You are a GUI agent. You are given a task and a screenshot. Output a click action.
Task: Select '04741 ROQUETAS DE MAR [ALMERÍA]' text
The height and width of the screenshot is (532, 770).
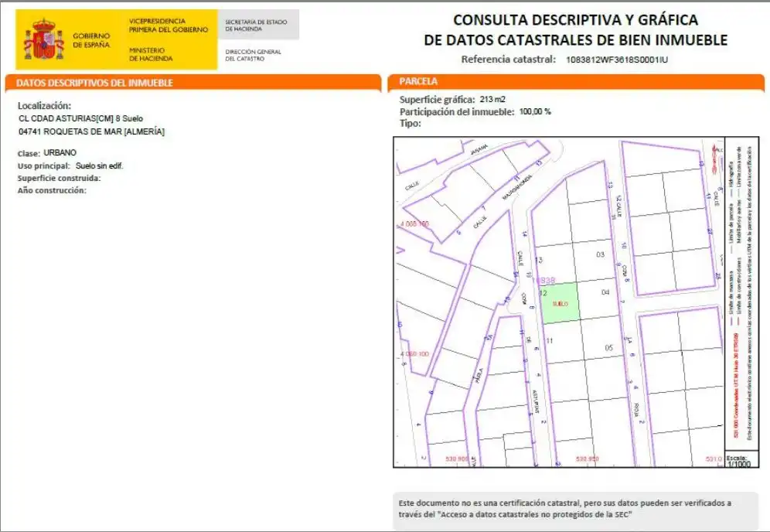[91, 131]
